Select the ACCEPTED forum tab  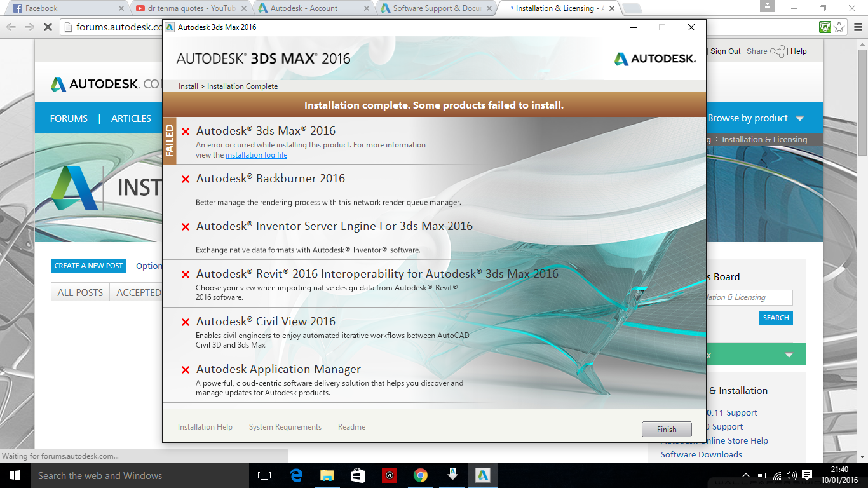(x=138, y=292)
